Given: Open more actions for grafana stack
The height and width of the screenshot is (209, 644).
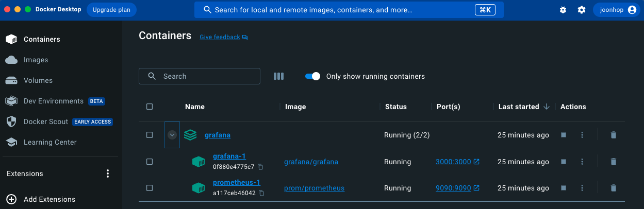Looking at the screenshot, I should point(582,135).
